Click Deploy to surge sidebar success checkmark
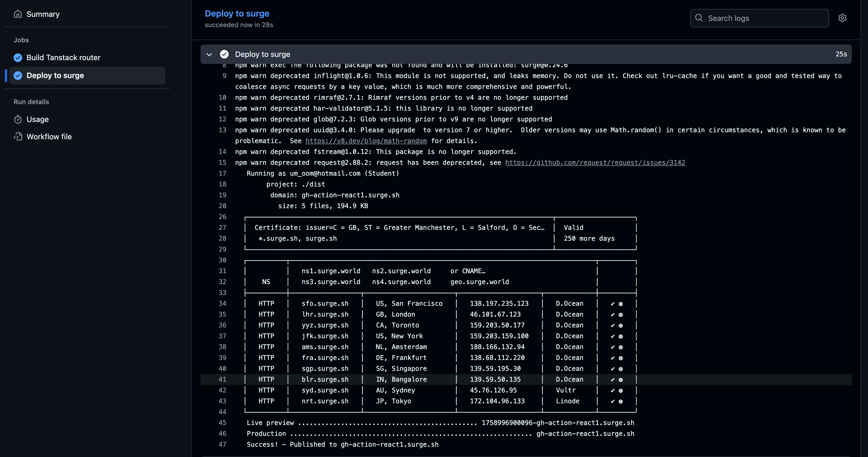 point(18,76)
